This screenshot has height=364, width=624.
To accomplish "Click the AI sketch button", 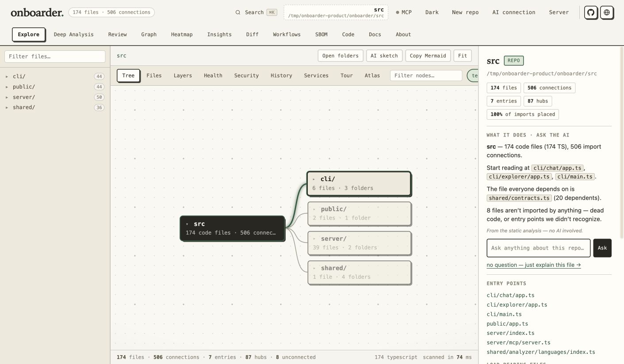I will pos(384,56).
